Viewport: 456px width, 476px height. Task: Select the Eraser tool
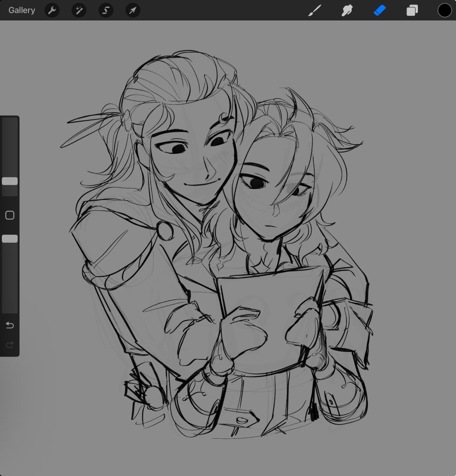pyautogui.click(x=379, y=10)
